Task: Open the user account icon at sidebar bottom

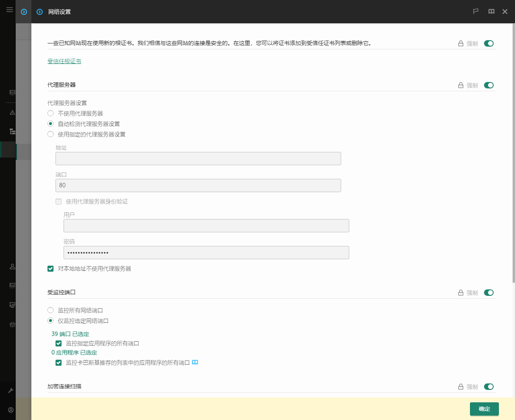Action: point(11,410)
